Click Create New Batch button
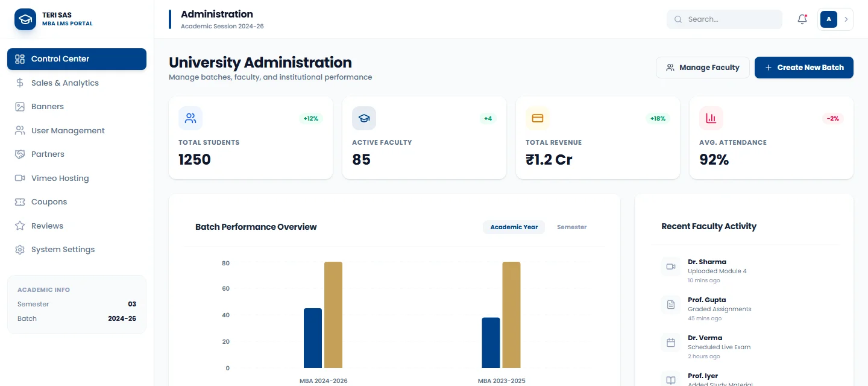Screen dimensions: 868x386 point(804,68)
